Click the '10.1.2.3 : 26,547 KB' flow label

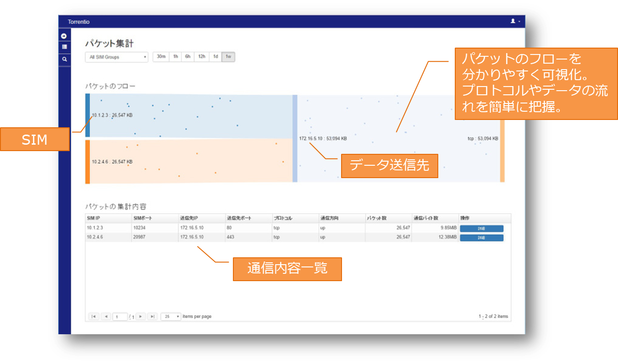pos(112,115)
